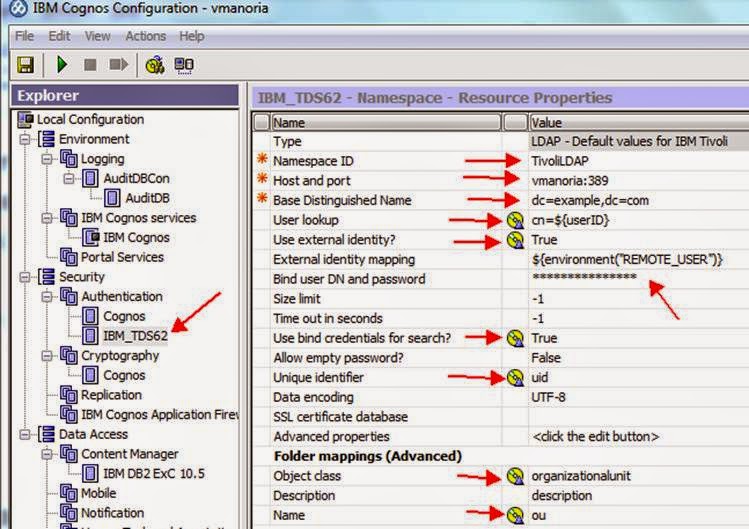Click the Test toolbar icon

point(155,65)
